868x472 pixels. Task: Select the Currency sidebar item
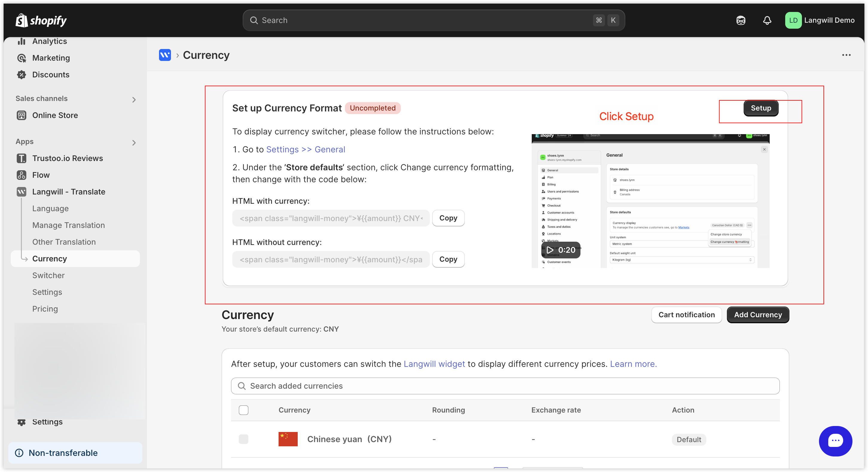[75, 259]
